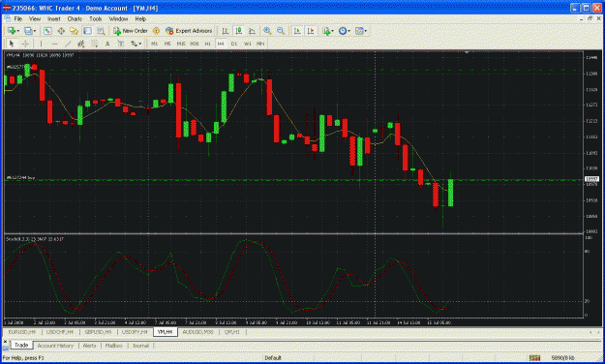605x364 pixels.
Task: Switch to M30 timeframe
Action: click(194, 44)
